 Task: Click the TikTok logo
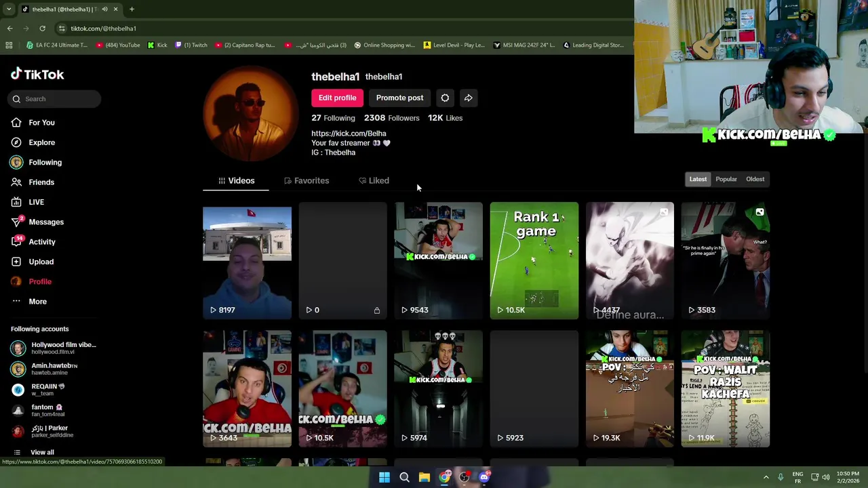[x=37, y=75]
